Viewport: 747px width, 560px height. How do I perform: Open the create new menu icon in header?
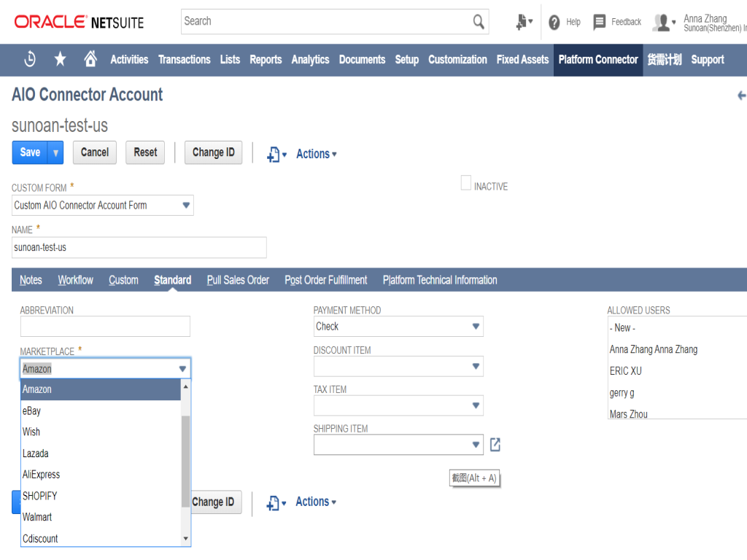coord(524,22)
